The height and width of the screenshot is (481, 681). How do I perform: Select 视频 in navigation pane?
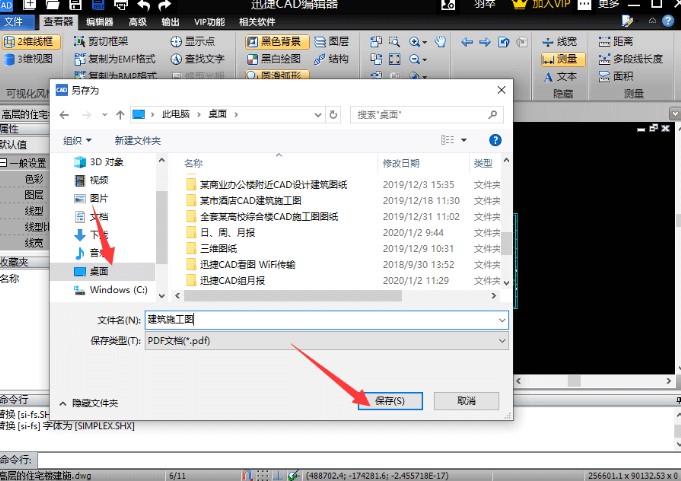[91, 180]
